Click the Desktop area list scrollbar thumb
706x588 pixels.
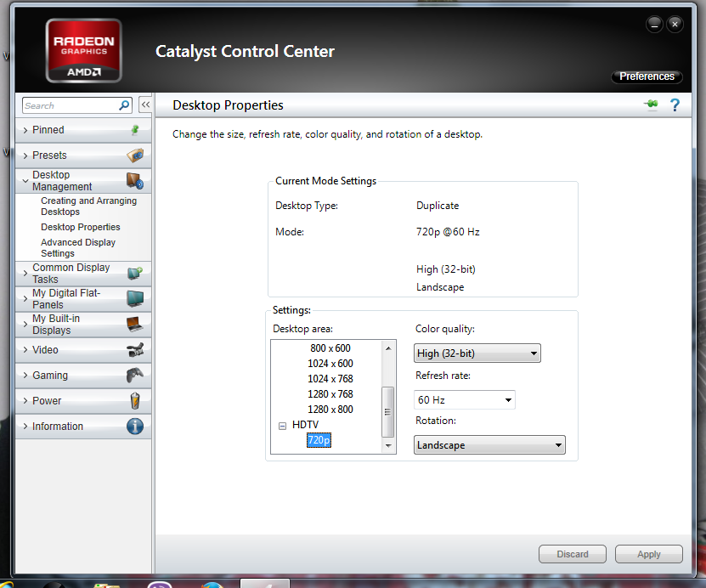click(x=388, y=411)
